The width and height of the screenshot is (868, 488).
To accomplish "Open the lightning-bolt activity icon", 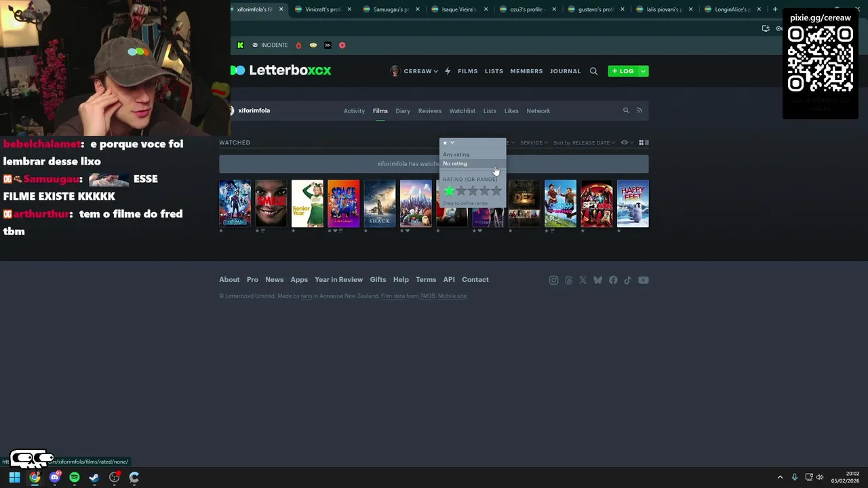I will (x=448, y=71).
